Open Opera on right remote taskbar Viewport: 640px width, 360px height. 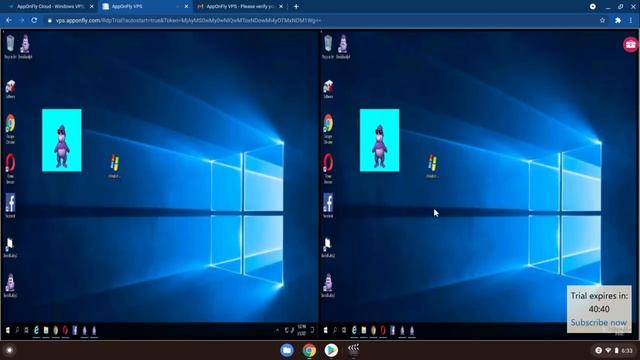click(383, 330)
